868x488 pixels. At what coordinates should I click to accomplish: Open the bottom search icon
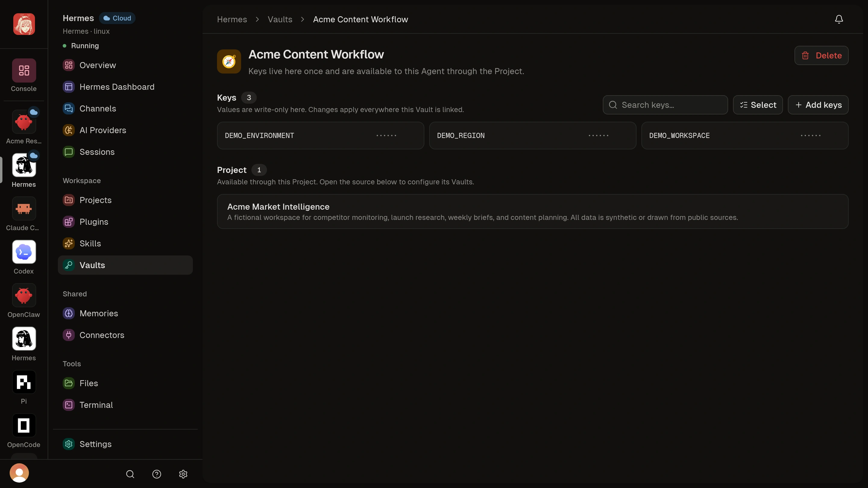(130, 474)
